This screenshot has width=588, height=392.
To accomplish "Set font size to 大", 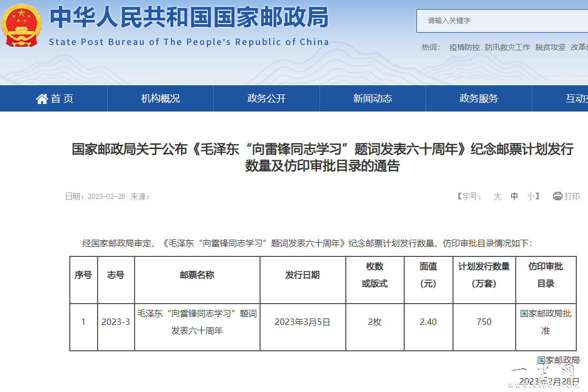I will pos(497,197).
